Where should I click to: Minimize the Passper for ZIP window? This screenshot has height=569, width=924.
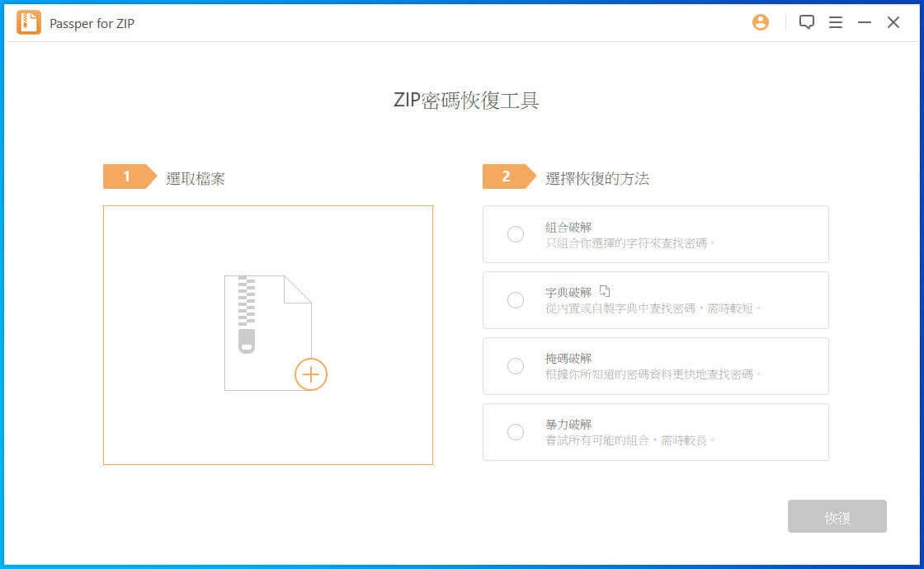click(864, 22)
